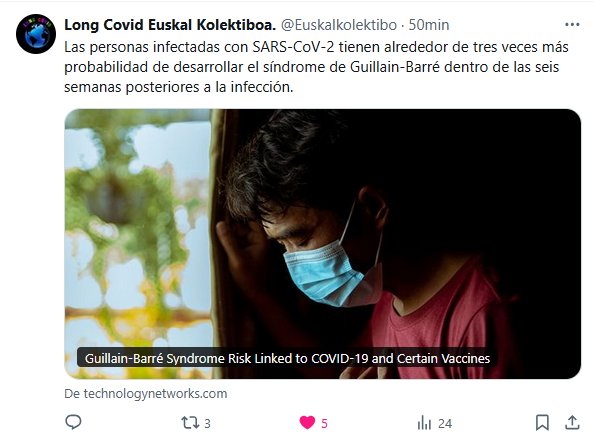Open Long Covid Euskal Kolektiboa profile name
This screenshot has height=436, width=594.
pyautogui.click(x=170, y=25)
